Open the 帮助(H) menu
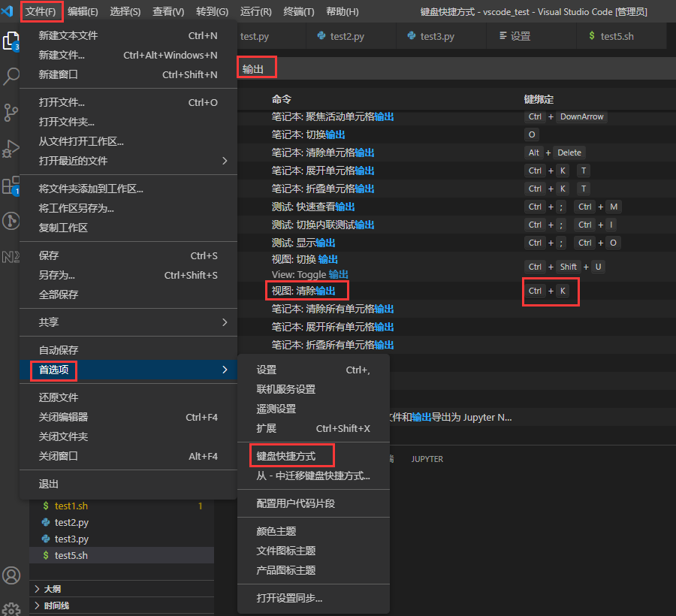Screen dimensions: 676x616 (x=343, y=11)
